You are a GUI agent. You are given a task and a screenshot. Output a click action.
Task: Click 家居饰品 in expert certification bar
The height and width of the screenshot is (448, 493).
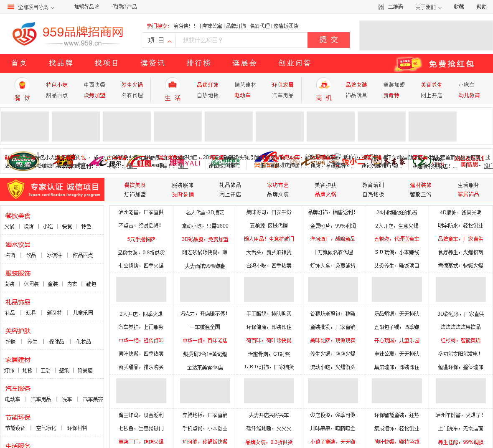pos(468,194)
